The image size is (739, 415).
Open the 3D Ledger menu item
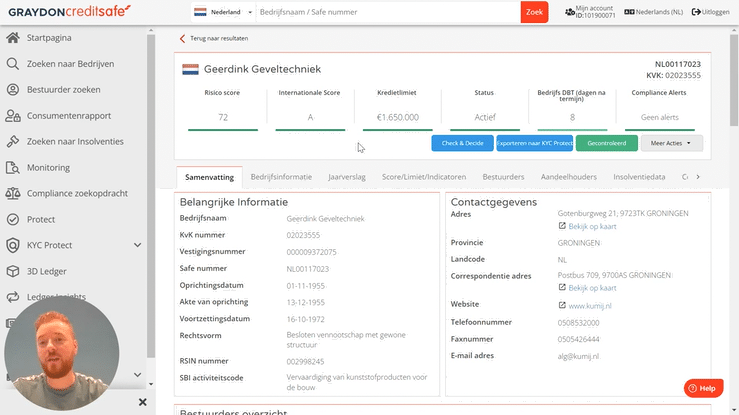[x=47, y=271]
